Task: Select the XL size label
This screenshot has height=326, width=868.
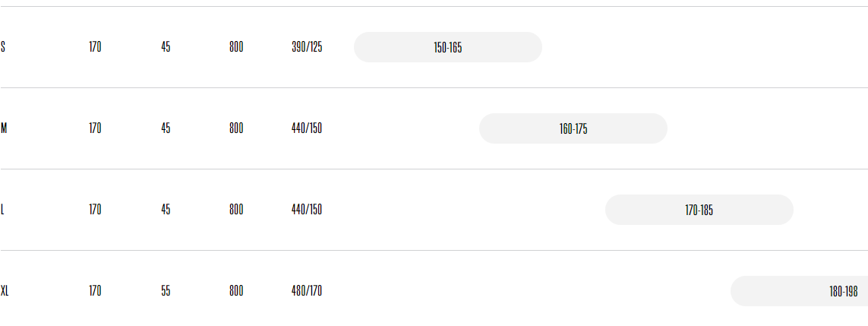Action: [5, 291]
